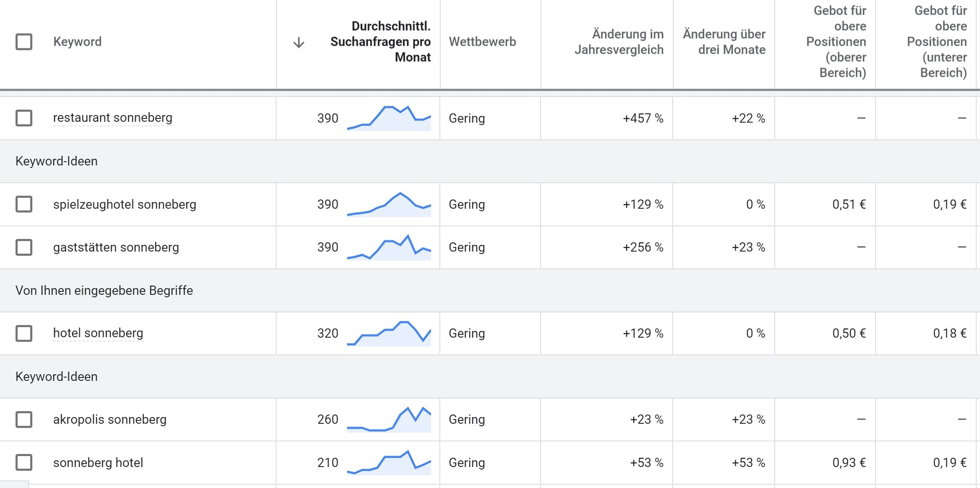Viewport: 980px width, 488px height.
Task: Select the spielzeughotel sonneberg keyword text
Action: pyautogui.click(x=125, y=204)
